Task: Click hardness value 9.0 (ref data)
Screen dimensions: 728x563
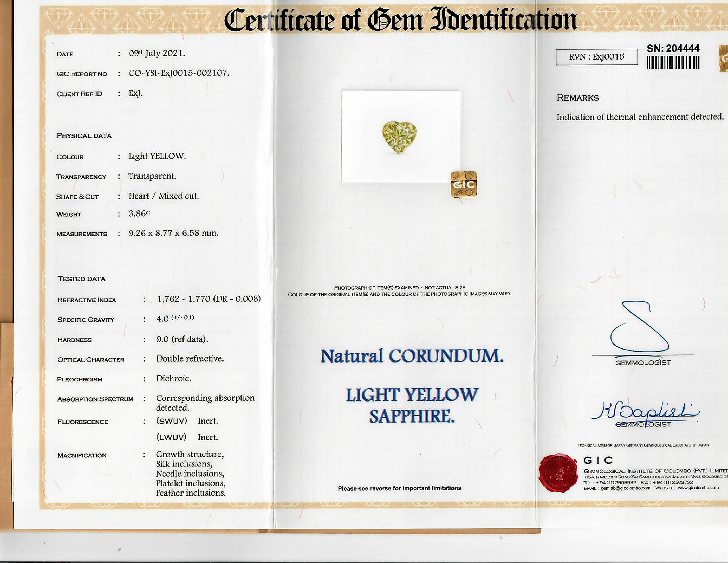Action: 182,339
